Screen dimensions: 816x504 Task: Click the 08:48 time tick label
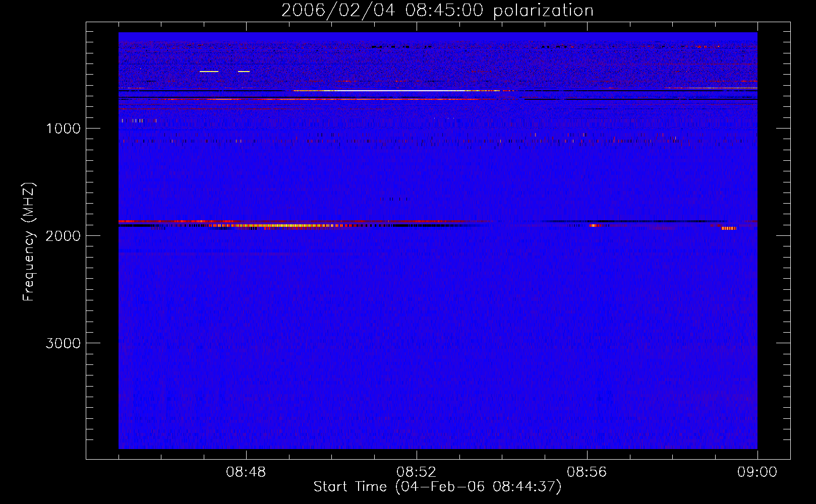click(246, 472)
